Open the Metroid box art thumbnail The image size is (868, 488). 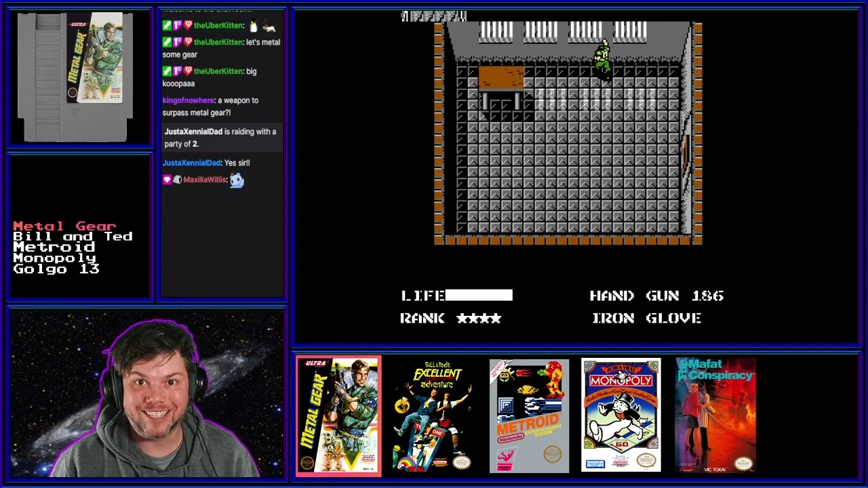529,416
